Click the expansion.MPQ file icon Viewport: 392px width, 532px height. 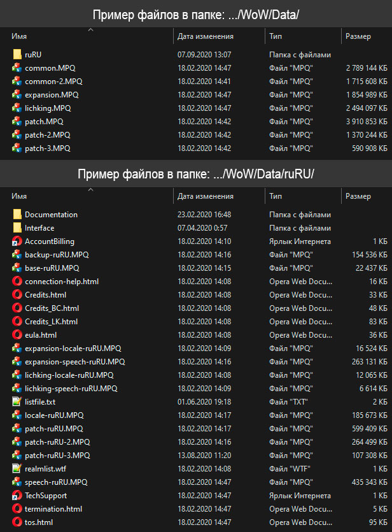(x=17, y=95)
